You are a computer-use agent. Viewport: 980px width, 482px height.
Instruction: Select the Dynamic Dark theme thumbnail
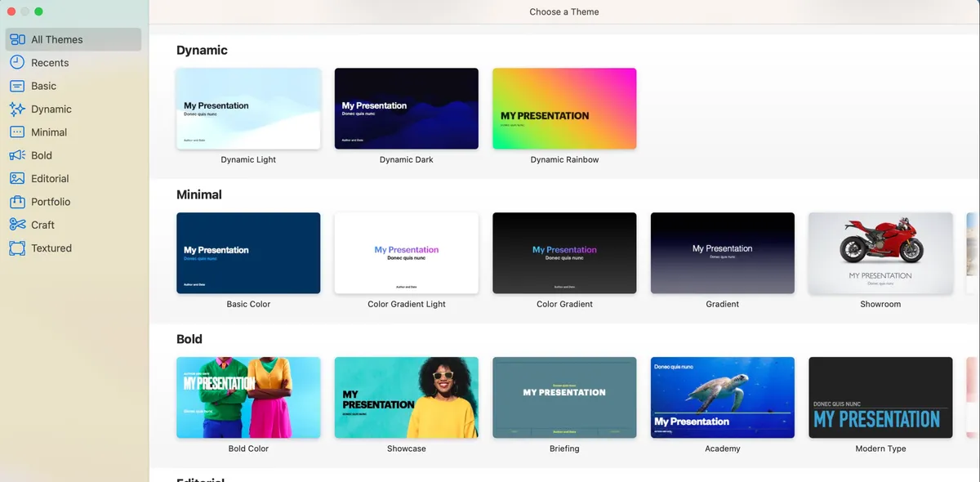pyautogui.click(x=407, y=109)
